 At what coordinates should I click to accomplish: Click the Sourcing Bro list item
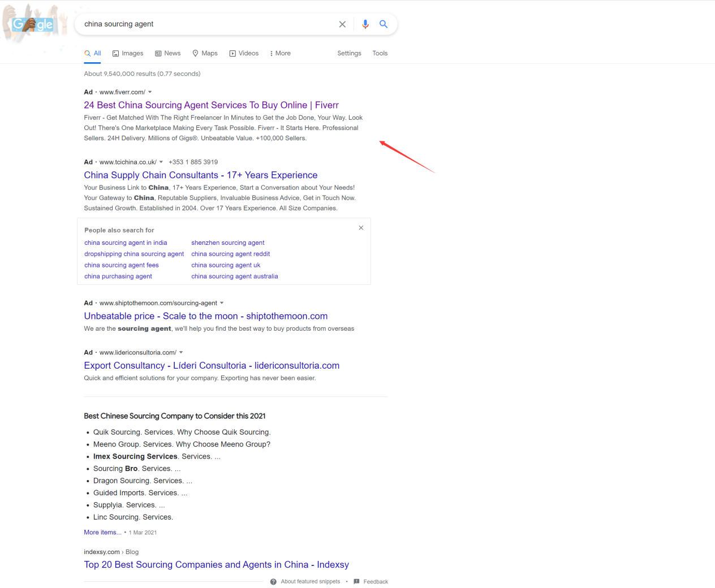pos(137,469)
